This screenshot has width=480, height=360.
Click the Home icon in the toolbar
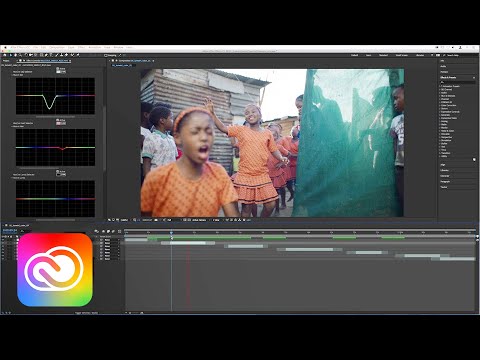coord(5,55)
